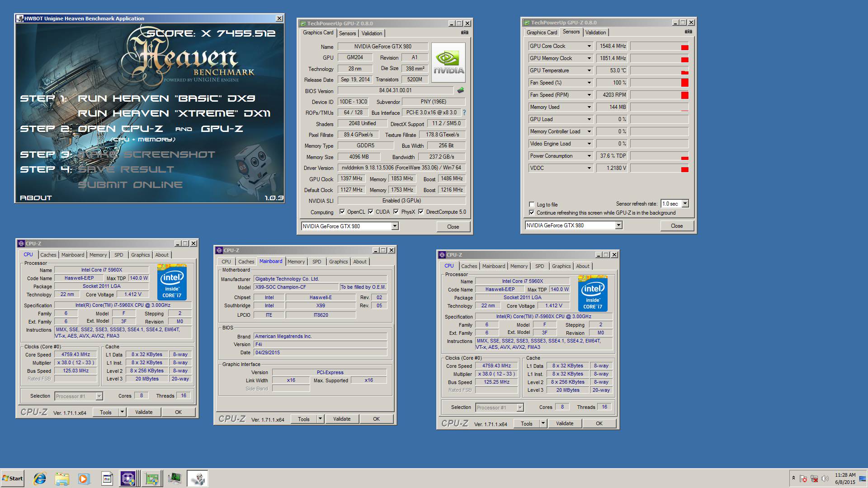Image resolution: width=868 pixels, height=488 pixels.
Task: Click the CPU-Z taskbar icon
Action: tap(128, 479)
